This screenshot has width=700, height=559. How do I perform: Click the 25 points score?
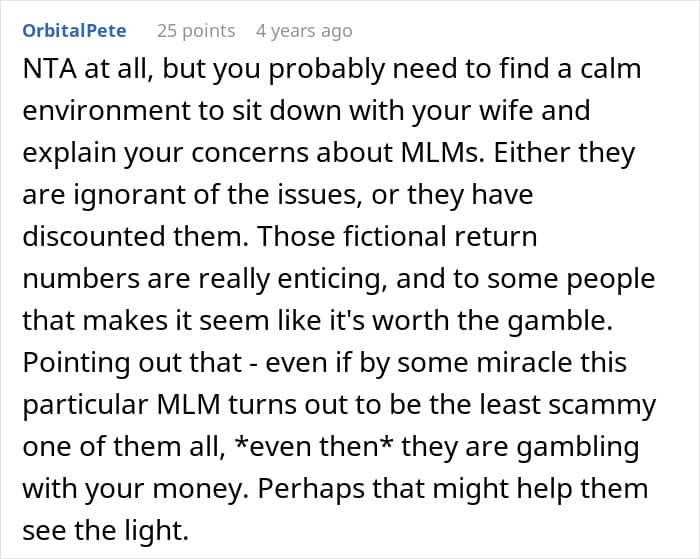[x=196, y=31]
